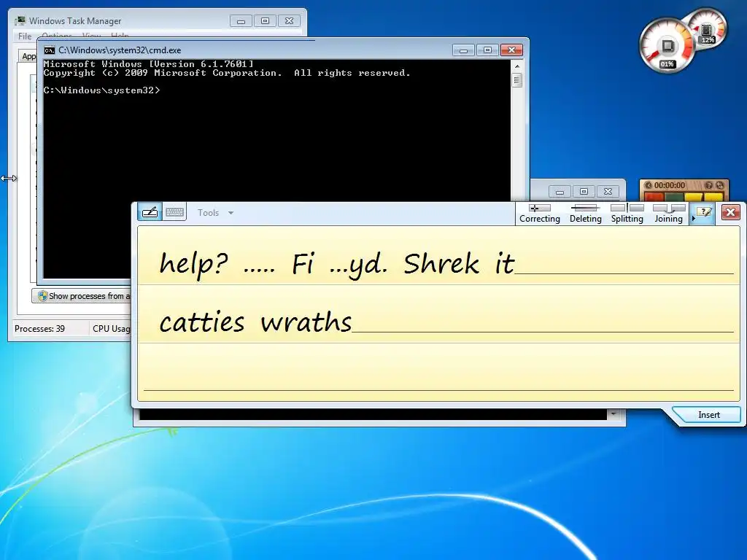This screenshot has width=747, height=560.
Task: Switch to the writing pad input mode
Action: (150, 212)
